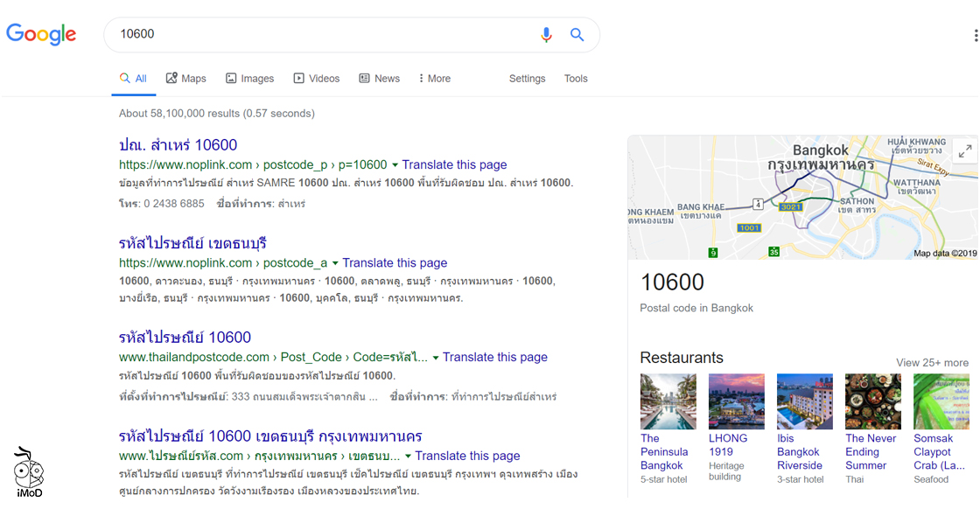Activate voice search with the microphone icon

coord(546,35)
